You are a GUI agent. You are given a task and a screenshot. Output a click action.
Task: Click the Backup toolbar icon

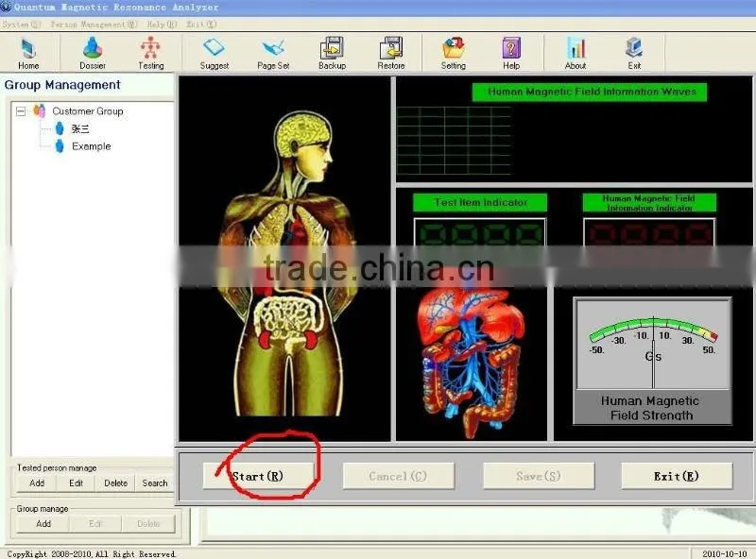coord(332,54)
